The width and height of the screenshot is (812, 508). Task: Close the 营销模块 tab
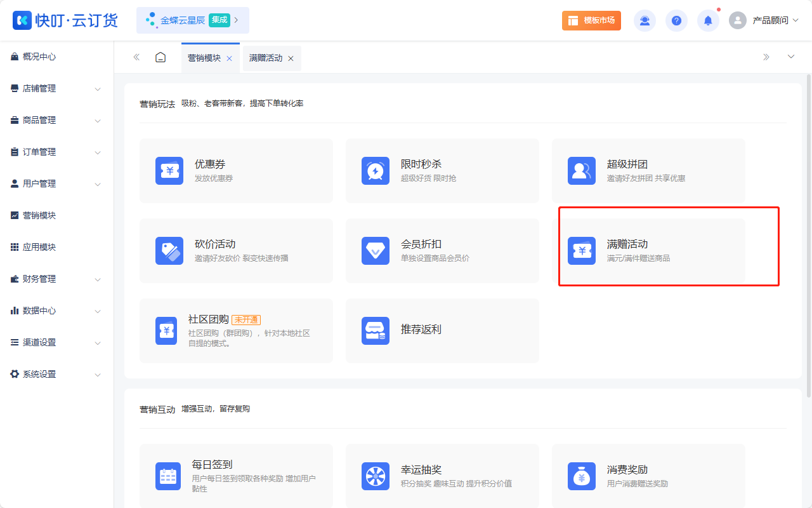click(229, 58)
